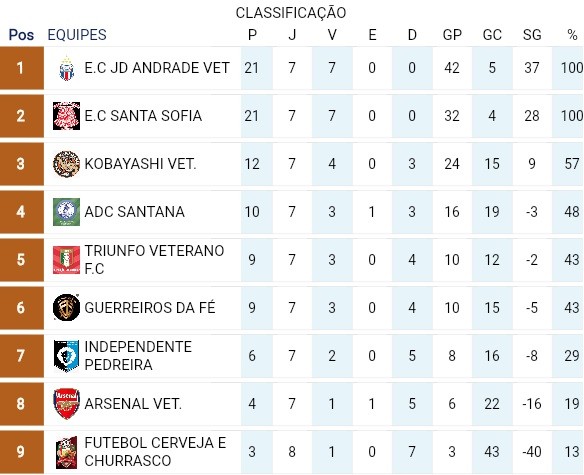The height and width of the screenshot is (475, 584).
Task: Click the CLASSIFICAÇÃO table title
Action: (x=291, y=13)
